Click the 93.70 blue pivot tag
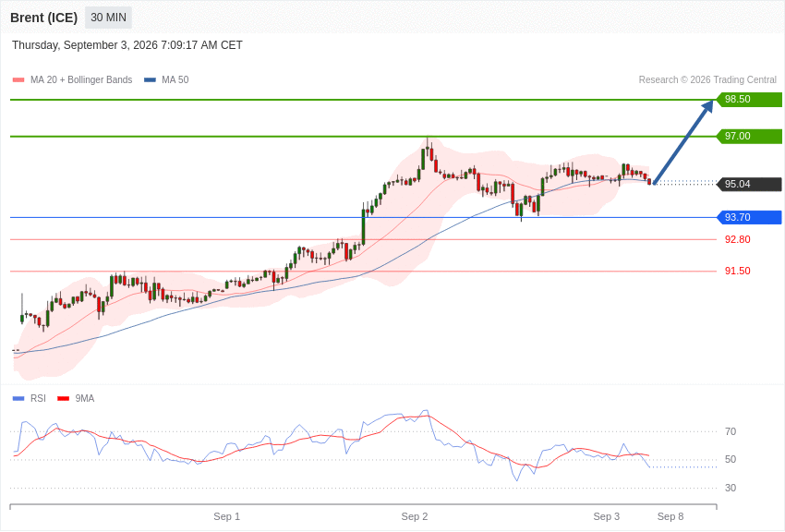 tap(749, 217)
